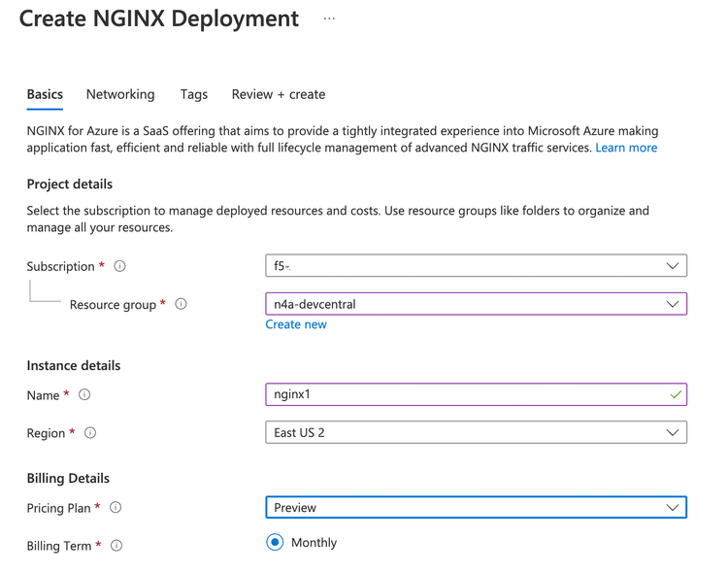Open the ellipsis menu beside page title
The height and width of the screenshot is (573, 728).
point(329,18)
